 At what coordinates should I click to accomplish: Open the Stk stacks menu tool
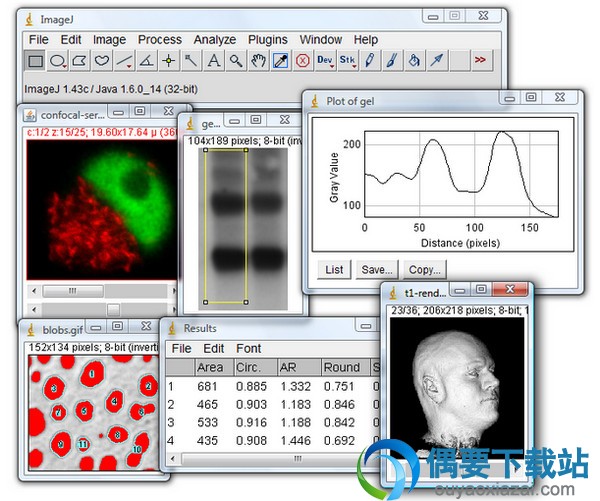point(347,60)
